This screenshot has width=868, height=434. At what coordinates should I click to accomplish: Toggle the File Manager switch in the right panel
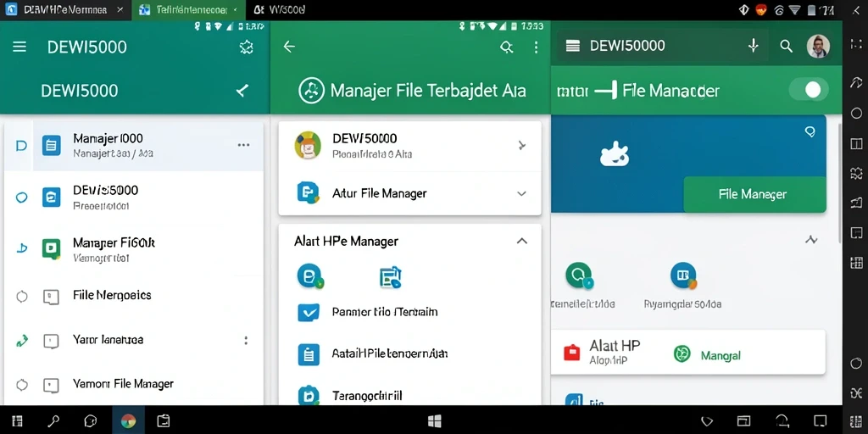point(808,90)
